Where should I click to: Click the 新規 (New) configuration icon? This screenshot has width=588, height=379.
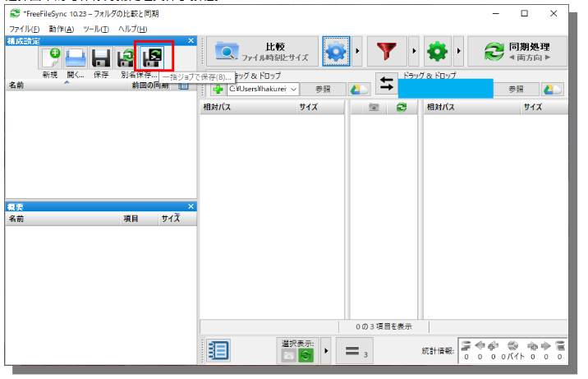click(51, 58)
